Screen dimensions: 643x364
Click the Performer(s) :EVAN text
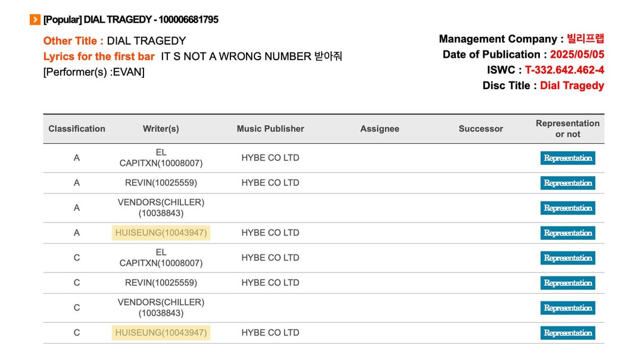point(94,72)
